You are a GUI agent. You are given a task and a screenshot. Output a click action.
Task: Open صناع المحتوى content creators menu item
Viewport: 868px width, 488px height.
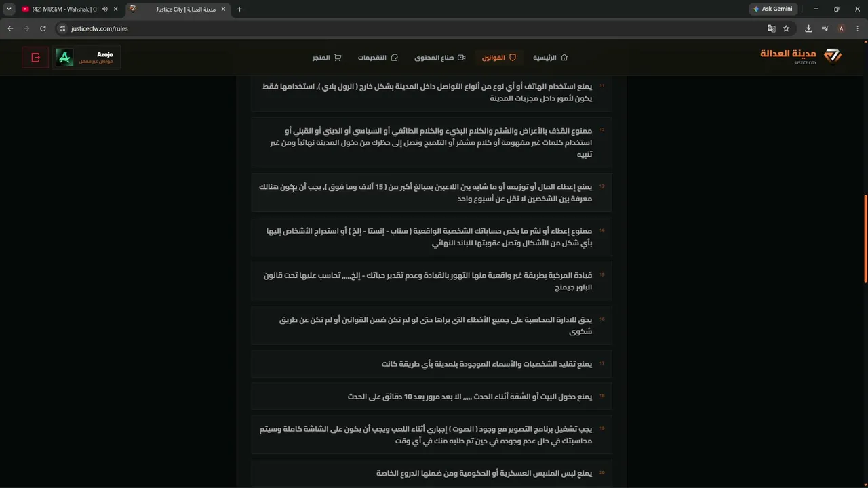(439, 58)
